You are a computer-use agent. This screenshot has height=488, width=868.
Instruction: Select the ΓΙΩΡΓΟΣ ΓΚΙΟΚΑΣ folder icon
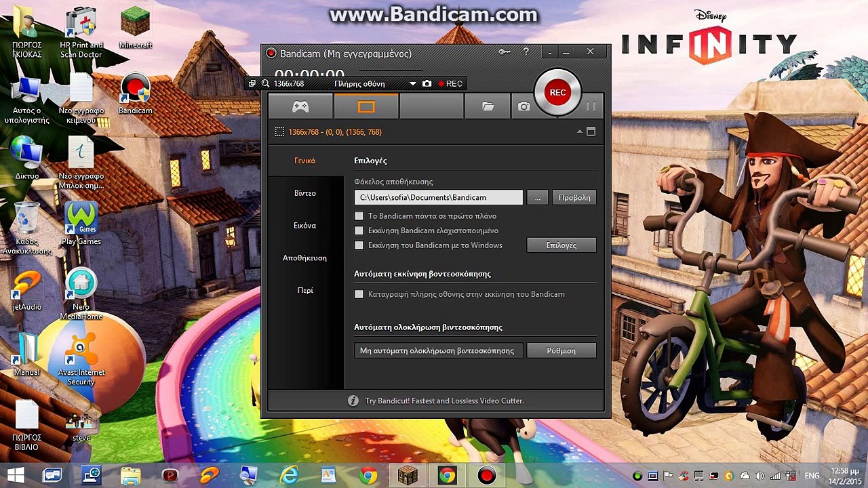click(27, 33)
